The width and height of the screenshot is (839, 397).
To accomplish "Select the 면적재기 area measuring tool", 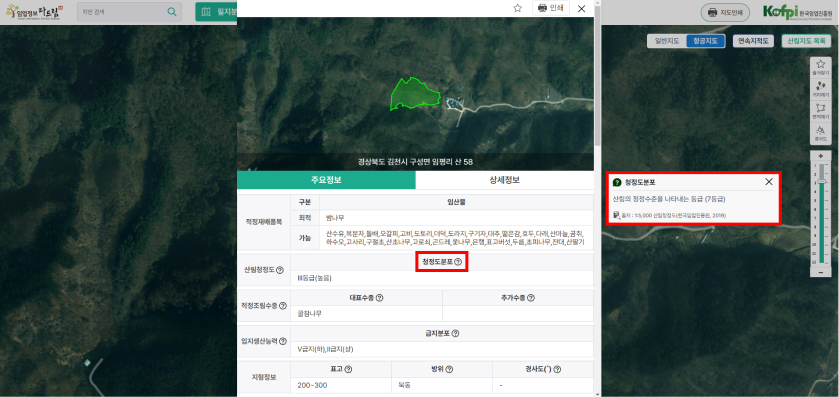I will coord(820,110).
